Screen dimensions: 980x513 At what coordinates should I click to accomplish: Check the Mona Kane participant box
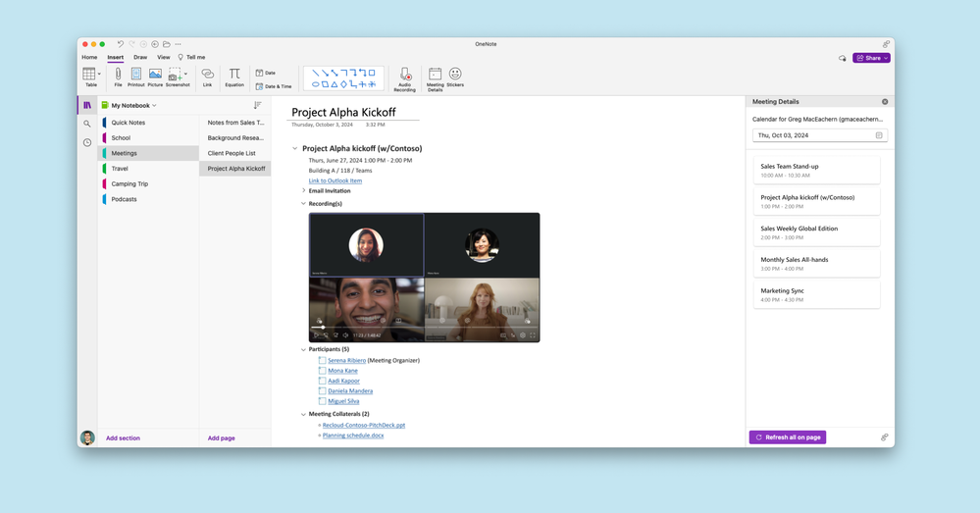pos(322,371)
